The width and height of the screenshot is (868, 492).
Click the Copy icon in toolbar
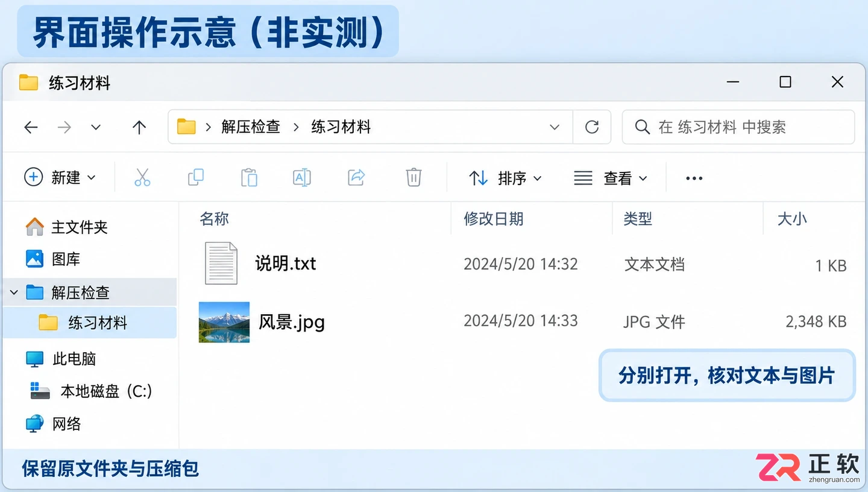pos(196,177)
